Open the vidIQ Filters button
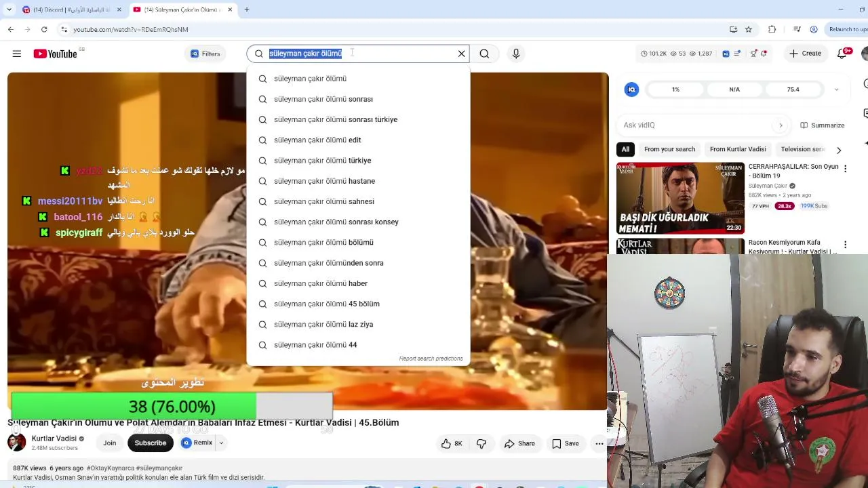 205,54
